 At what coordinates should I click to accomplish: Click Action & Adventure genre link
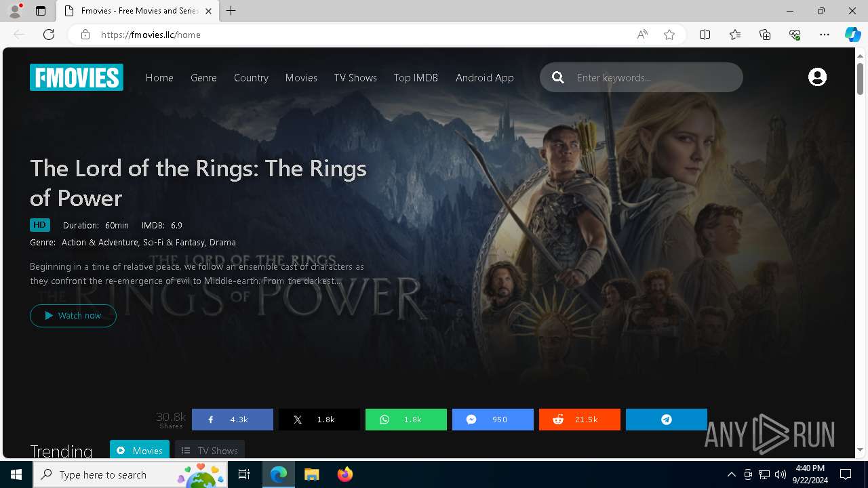pos(100,242)
